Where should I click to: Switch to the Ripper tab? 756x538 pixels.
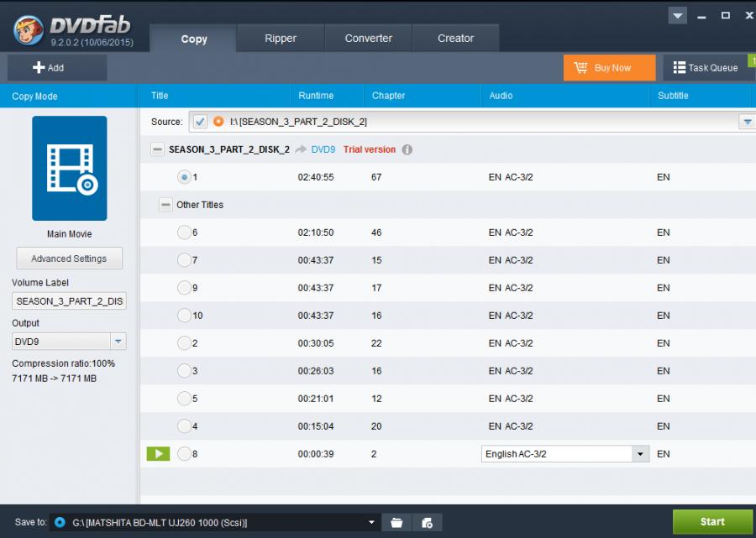281,38
